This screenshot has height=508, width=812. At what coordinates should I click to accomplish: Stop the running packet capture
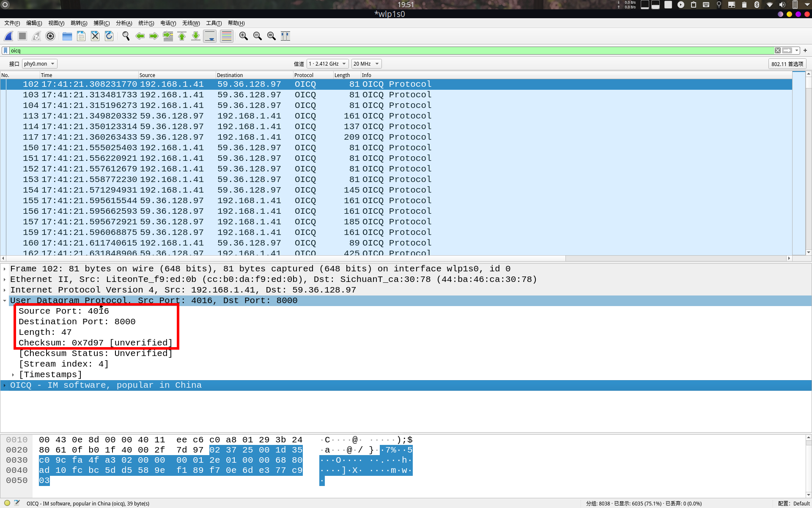pyautogui.click(x=22, y=36)
